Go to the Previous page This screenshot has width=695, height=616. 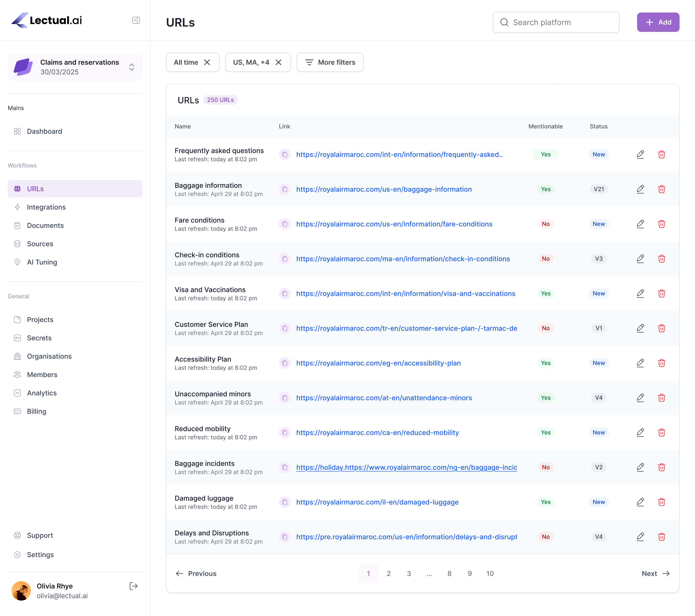pos(196,574)
